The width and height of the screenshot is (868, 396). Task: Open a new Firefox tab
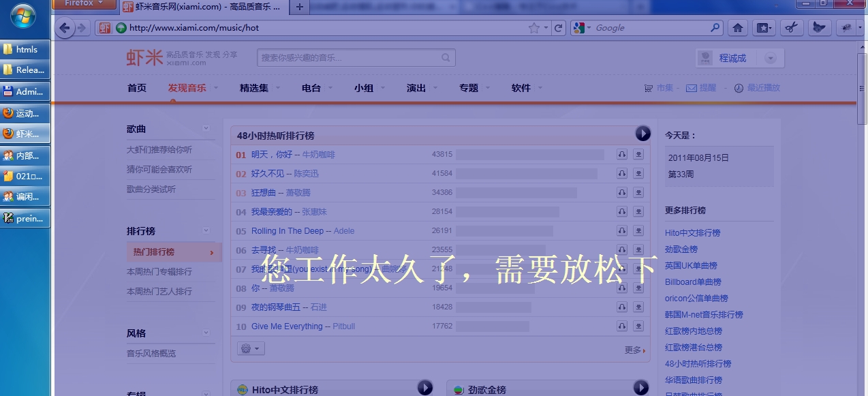300,7
